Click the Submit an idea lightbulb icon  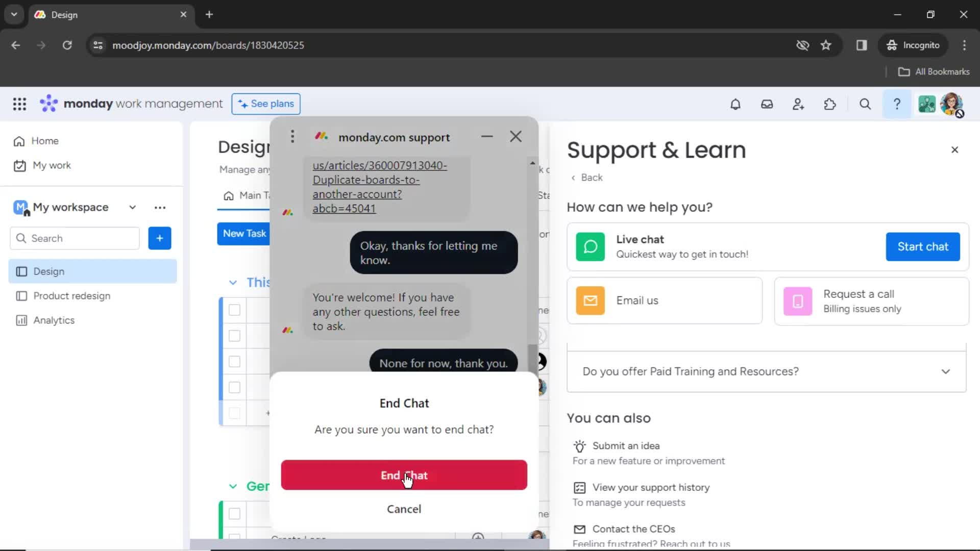point(579,446)
